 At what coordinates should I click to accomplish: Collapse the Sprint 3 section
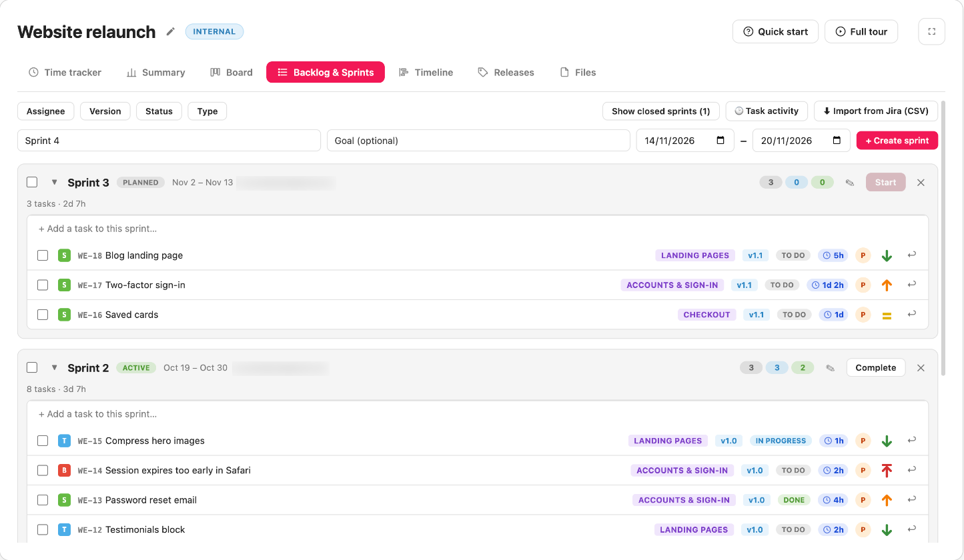coord(54,182)
